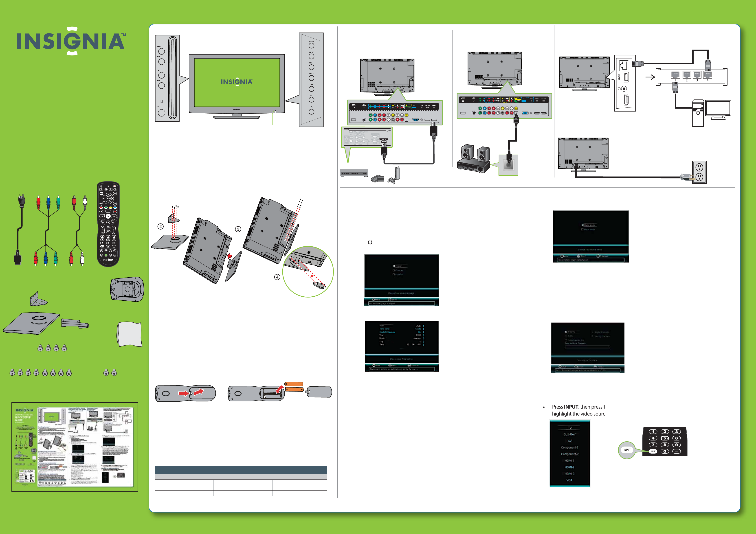Click the play/pause button on DVD panel
This screenshot has height=534, width=756.
click(161, 86)
